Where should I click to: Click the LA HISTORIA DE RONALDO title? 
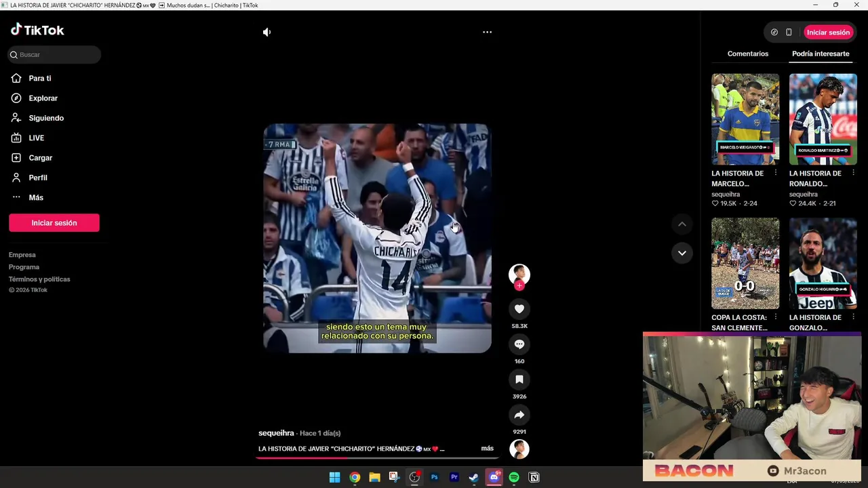(815, 178)
